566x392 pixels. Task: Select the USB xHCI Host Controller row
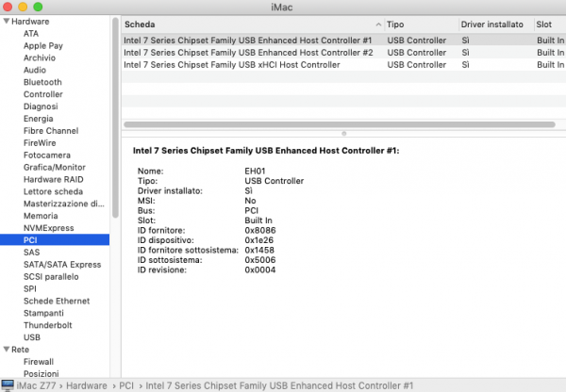[x=343, y=65]
